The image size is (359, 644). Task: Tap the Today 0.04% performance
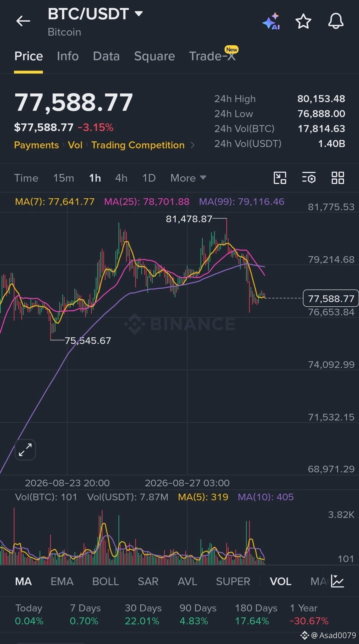point(29,614)
